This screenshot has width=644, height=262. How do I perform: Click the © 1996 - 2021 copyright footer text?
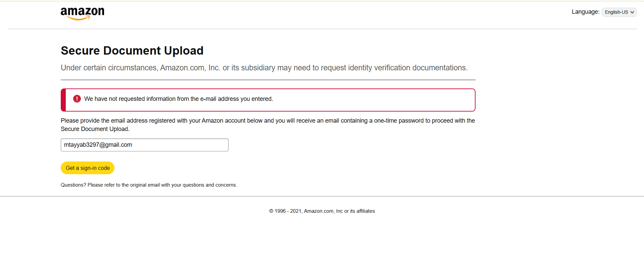[322, 211]
